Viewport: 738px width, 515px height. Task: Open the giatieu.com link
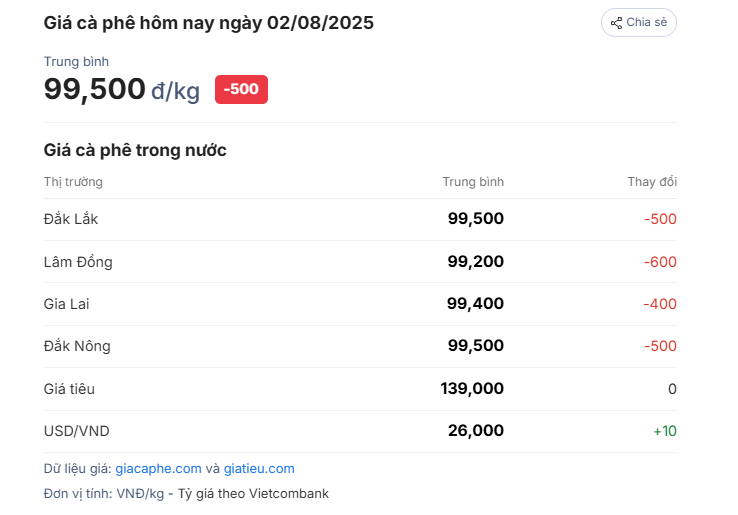[x=259, y=469]
